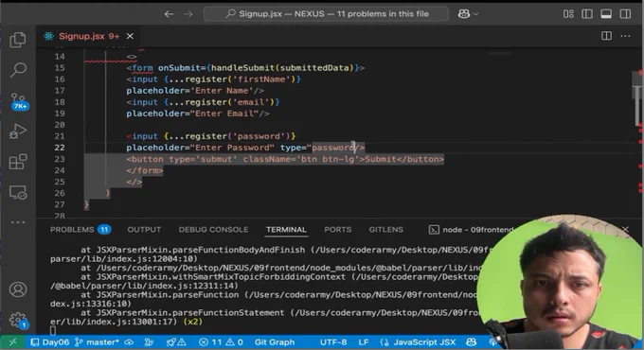Change file encoding UTF-8
The width and height of the screenshot is (644, 350).
point(333,341)
